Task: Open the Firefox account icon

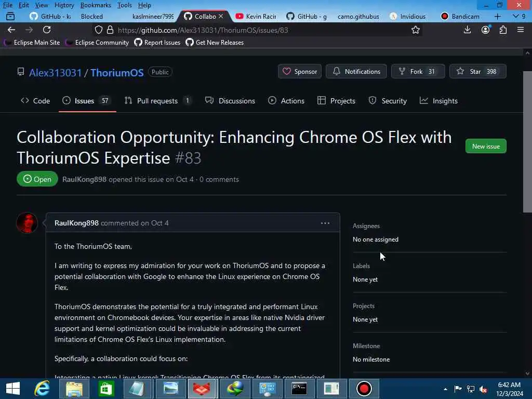Action: coord(486,30)
